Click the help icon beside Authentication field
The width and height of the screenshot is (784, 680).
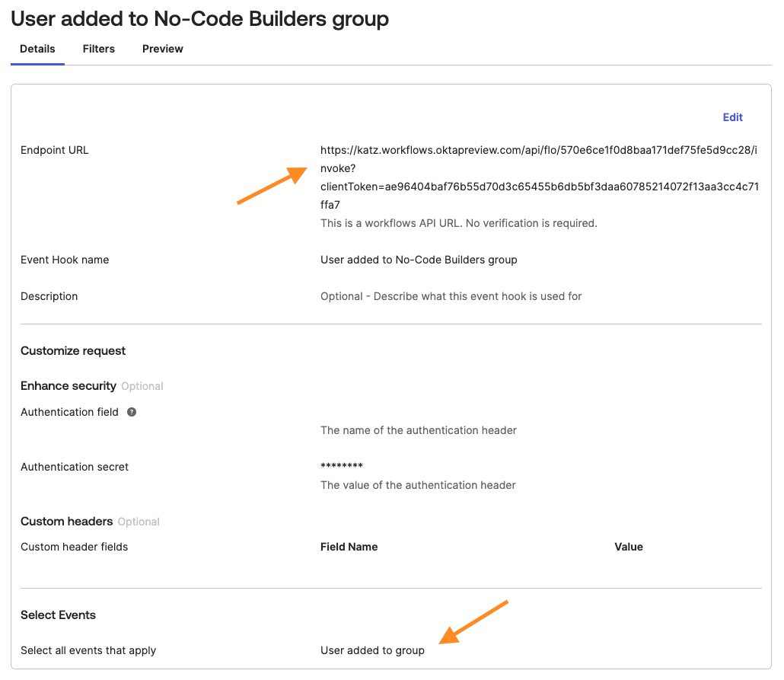[x=132, y=412]
